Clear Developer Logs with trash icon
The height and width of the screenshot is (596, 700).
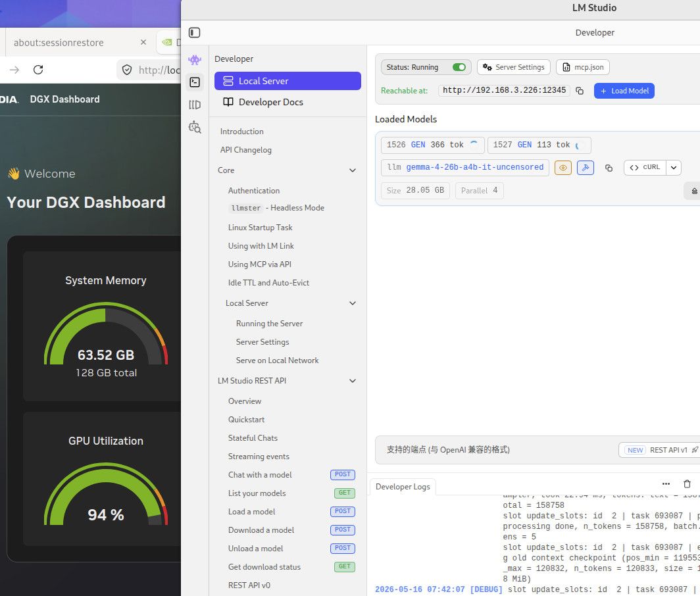687,484
